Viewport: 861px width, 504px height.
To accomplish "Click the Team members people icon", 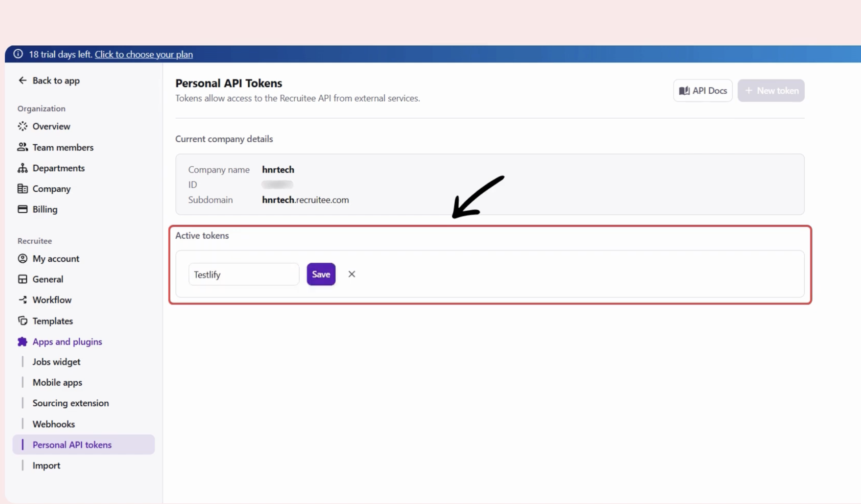I will point(22,147).
